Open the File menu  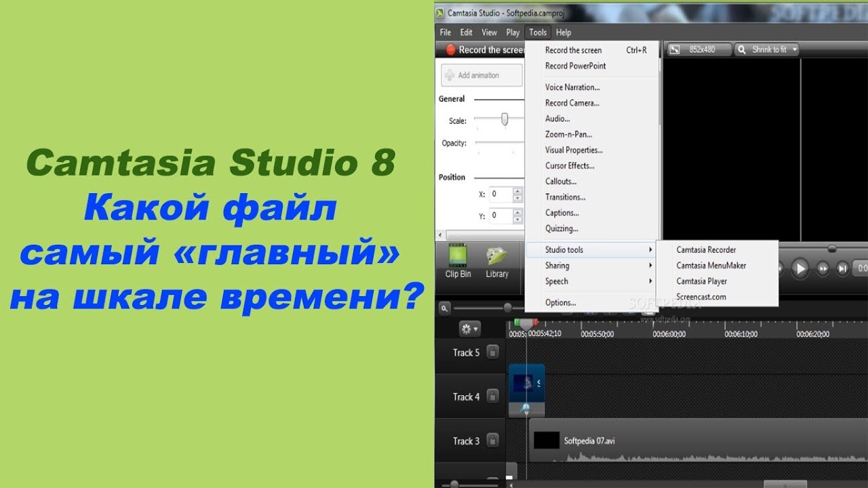446,33
